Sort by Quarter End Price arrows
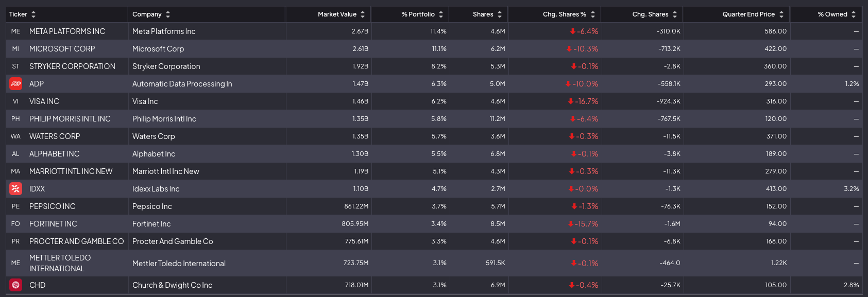This screenshot has height=297, width=868. pyautogui.click(x=781, y=14)
